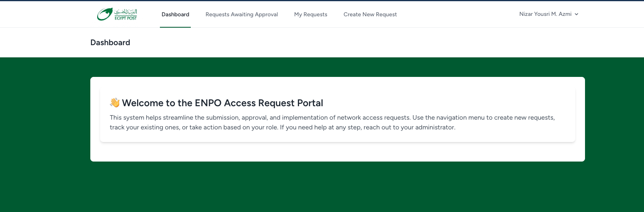Open the Dashboard tab
Viewport: 644px width, 212px height.
pyautogui.click(x=175, y=14)
